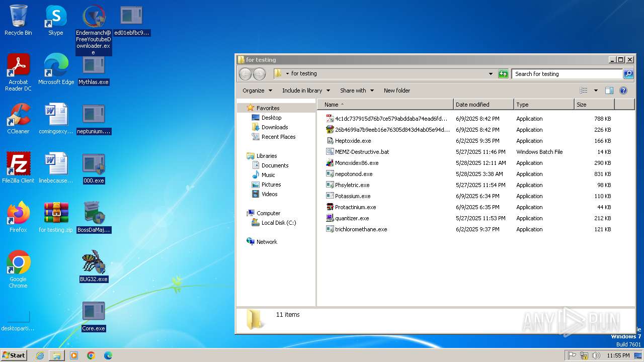Screen dimensions: 644x362
Task: Click the Start button on taskbar
Action: pos(14,355)
